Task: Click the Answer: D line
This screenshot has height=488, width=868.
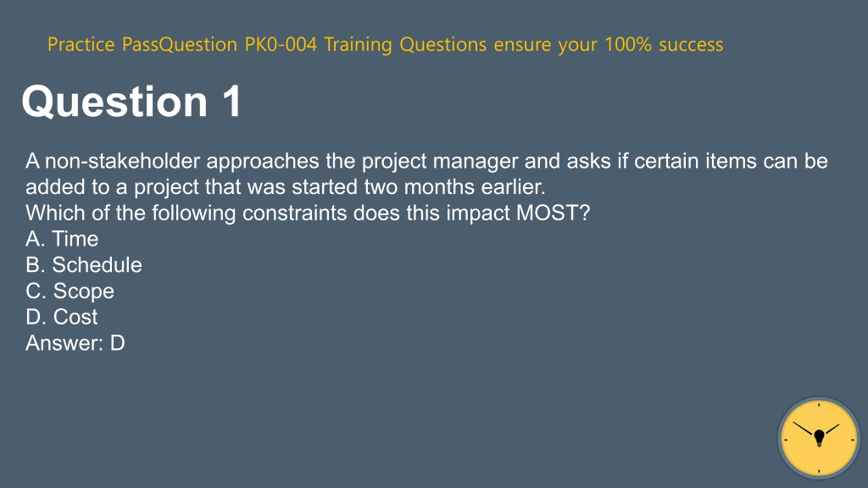Action: pyautogui.click(x=75, y=343)
